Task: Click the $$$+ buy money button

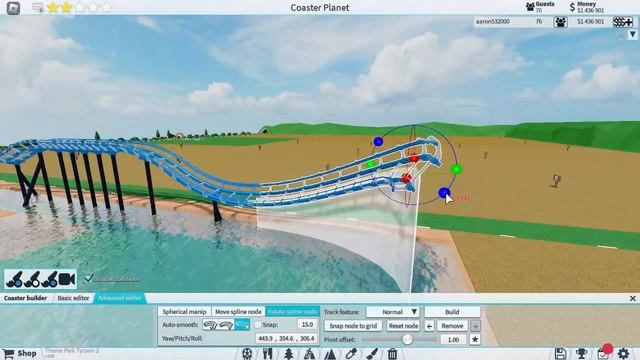Action: click(622, 22)
